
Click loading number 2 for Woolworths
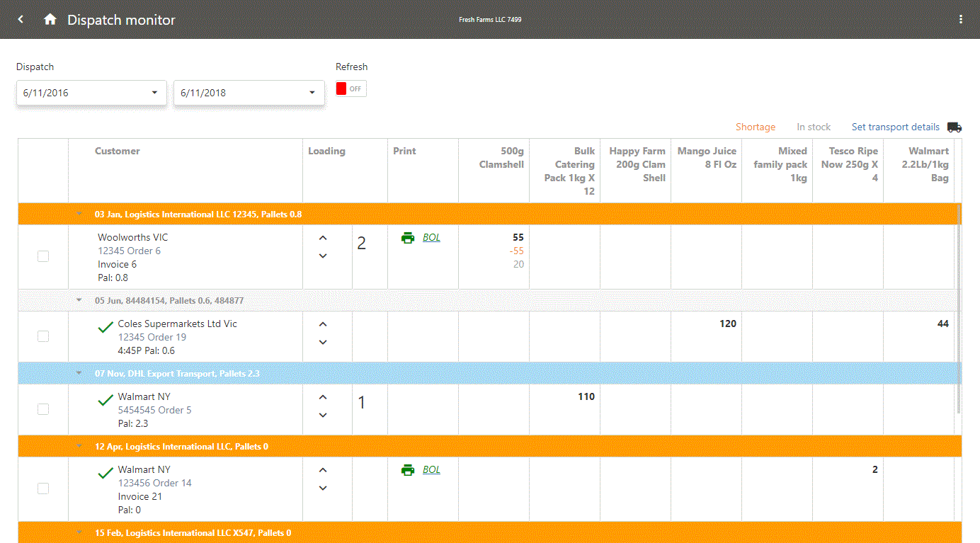(362, 244)
